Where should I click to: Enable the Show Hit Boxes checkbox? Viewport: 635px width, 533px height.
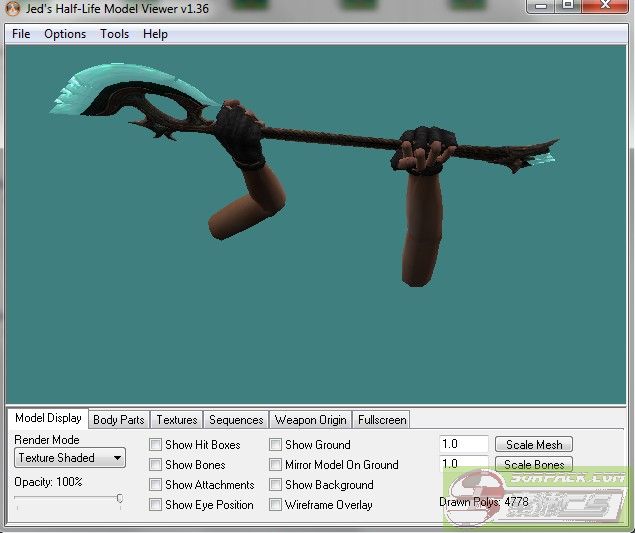[156, 445]
